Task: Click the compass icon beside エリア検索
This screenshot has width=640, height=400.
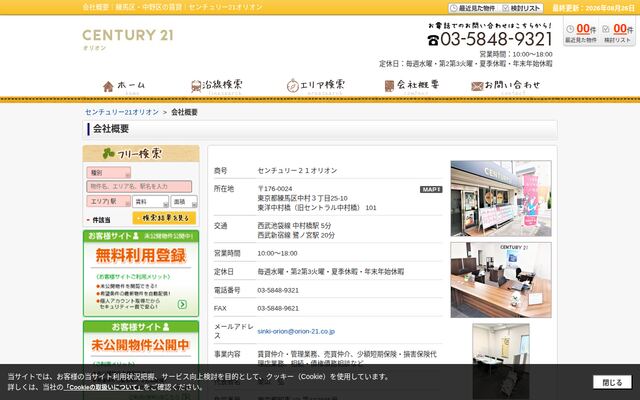Action: click(293, 86)
